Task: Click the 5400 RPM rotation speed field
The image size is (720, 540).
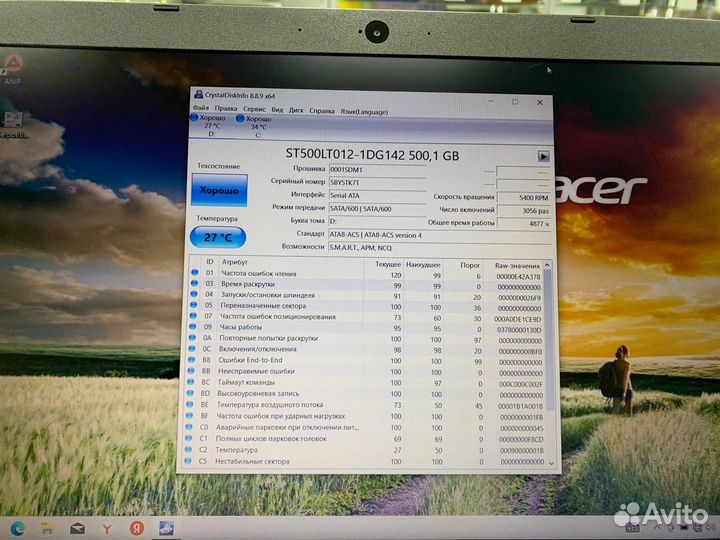Action: coord(524,197)
